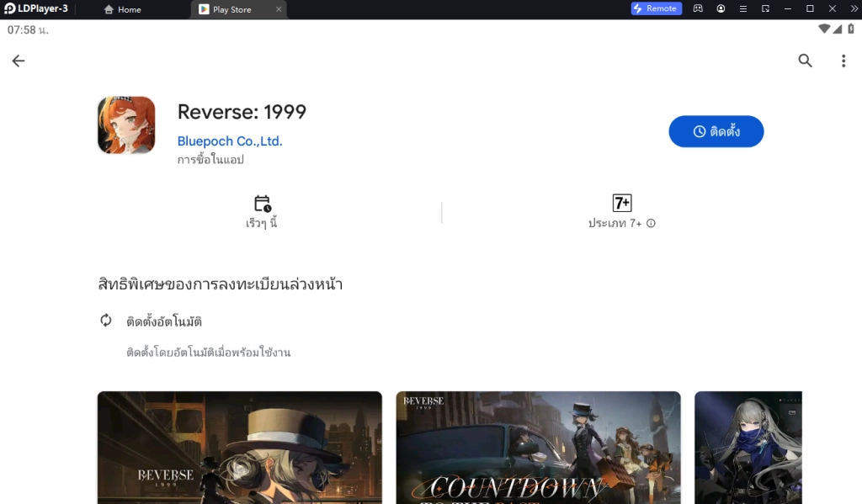862x504 pixels.
Task: Click the back arrow to go back
Action: [x=19, y=61]
